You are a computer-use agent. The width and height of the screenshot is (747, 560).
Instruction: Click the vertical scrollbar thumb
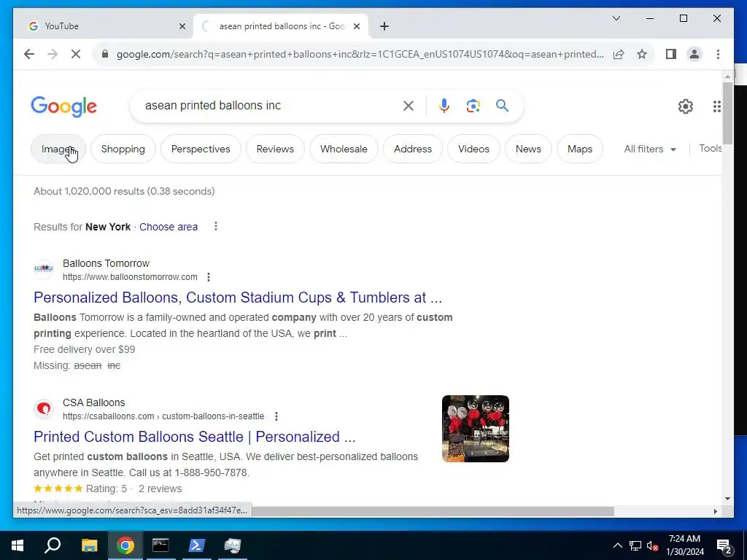pos(727,113)
